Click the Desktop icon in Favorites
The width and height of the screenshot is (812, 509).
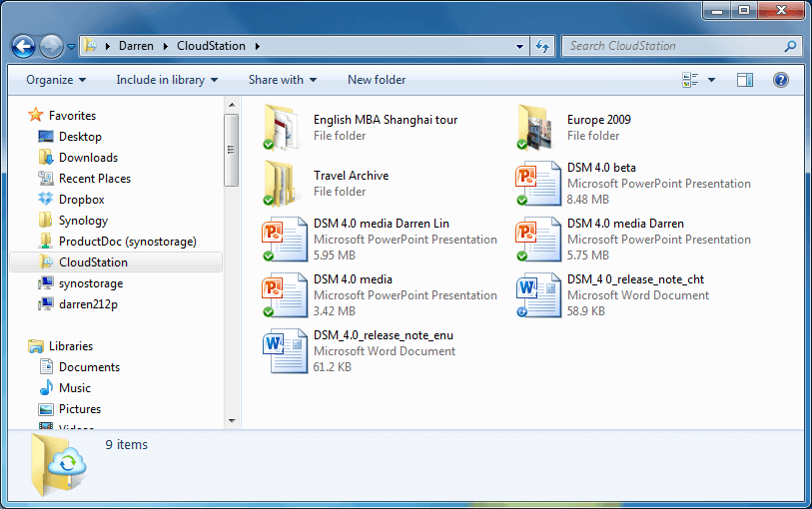[x=46, y=137]
